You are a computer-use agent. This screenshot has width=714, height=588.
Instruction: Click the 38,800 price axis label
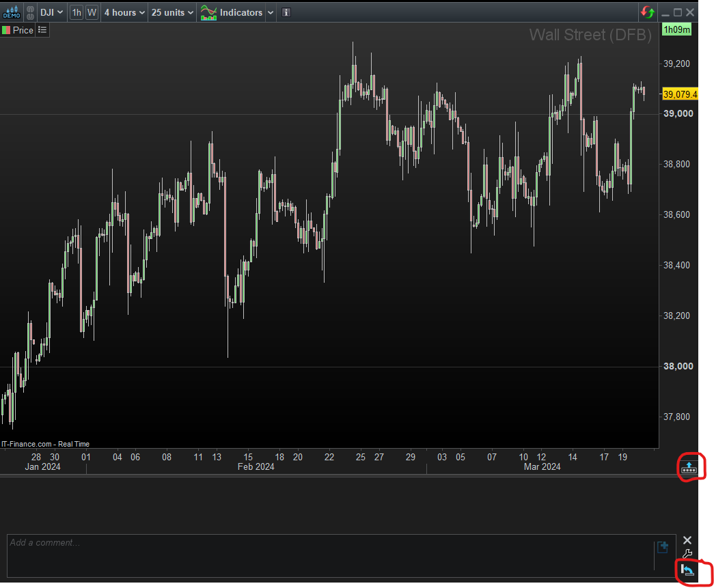tap(676, 165)
